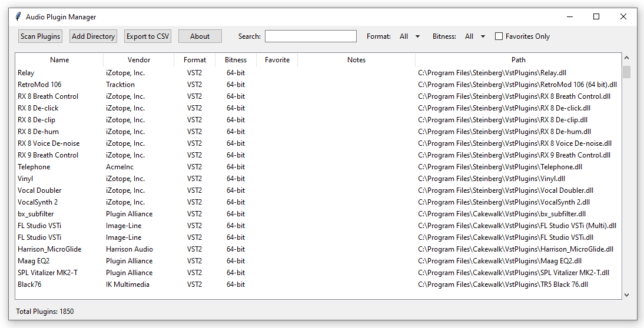Select the VocalSynth 2 plugin

pos(318,202)
